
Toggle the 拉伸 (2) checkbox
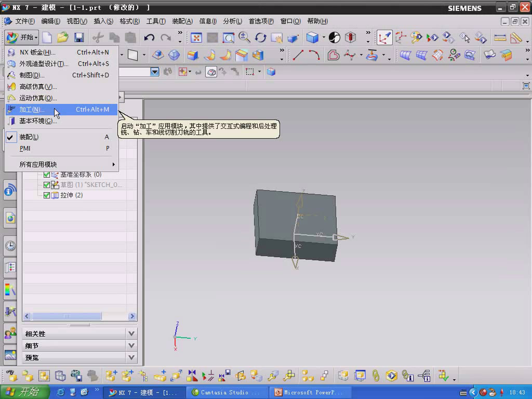point(47,195)
